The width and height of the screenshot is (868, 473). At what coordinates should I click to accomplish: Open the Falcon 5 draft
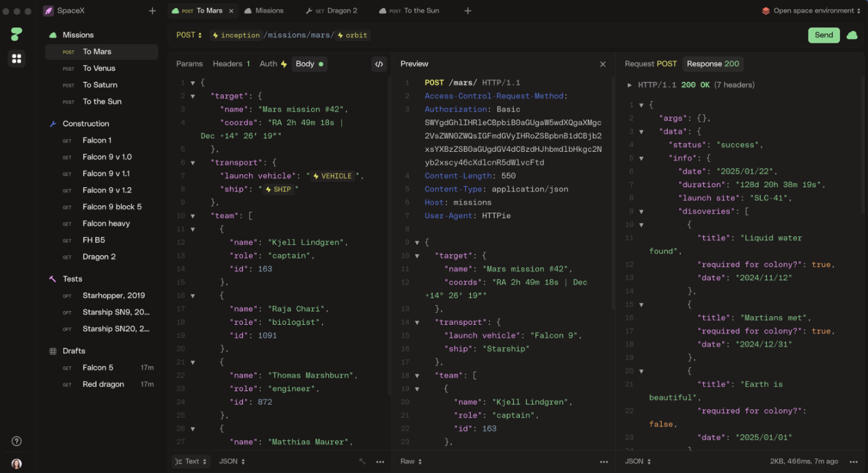point(102,368)
